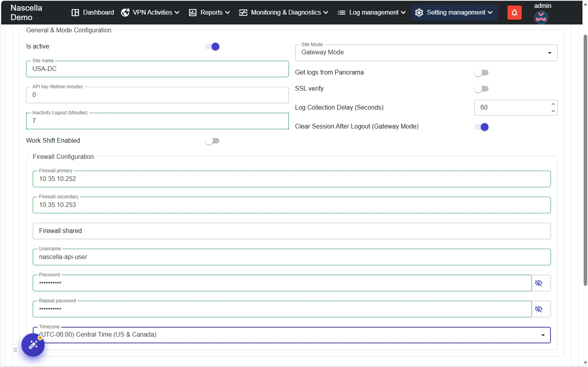
Task: Click the Firewall shared input field
Action: 292,231
